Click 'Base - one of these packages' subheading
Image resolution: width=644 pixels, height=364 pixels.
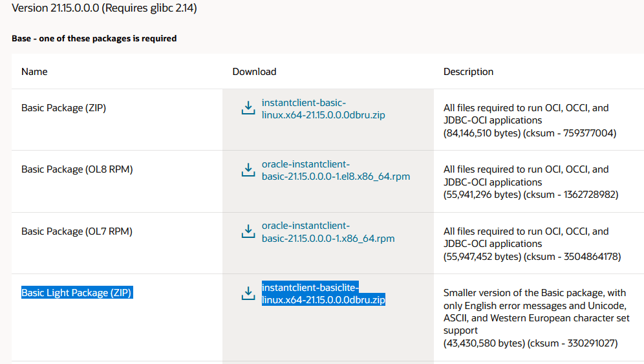(x=94, y=38)
